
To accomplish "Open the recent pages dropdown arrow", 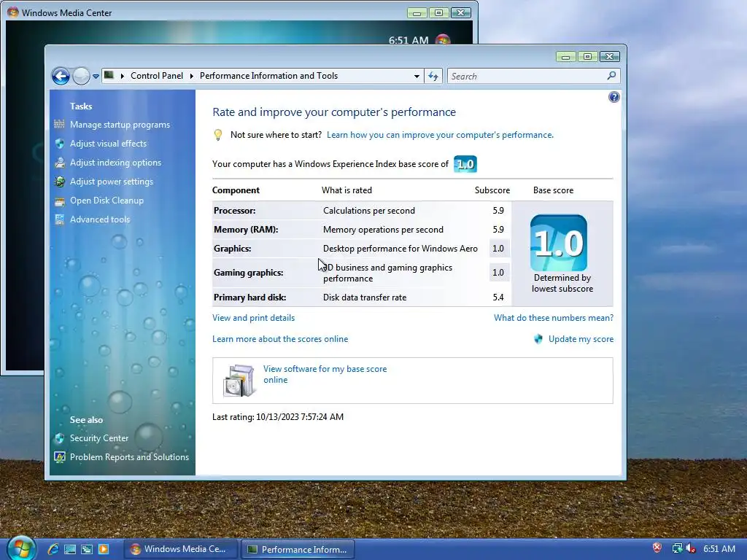I will [96, 76].
